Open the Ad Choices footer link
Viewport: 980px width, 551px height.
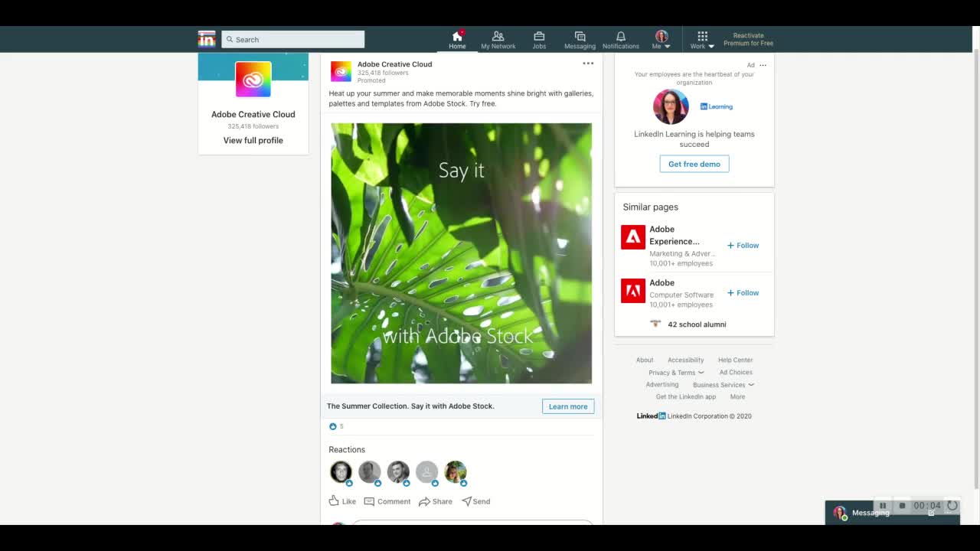coord(736,373)
